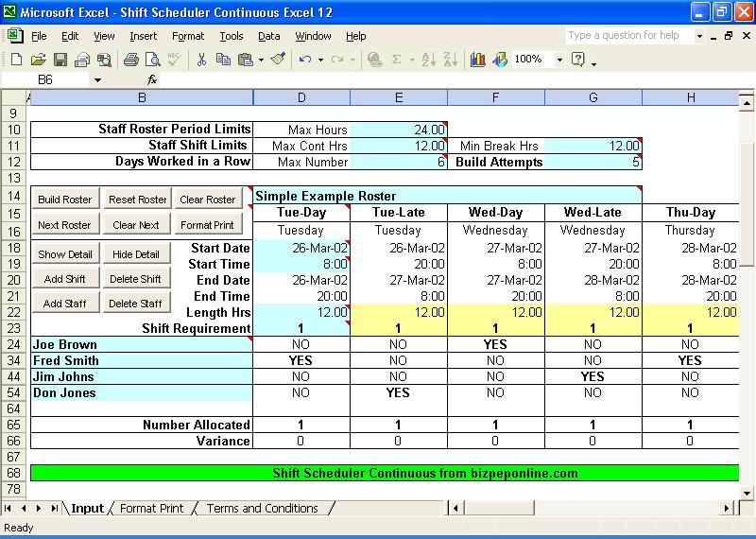Viewport: 756px width, 539px height.
Task: Click the Delete Staff button
Action: [x=135, y=304]
